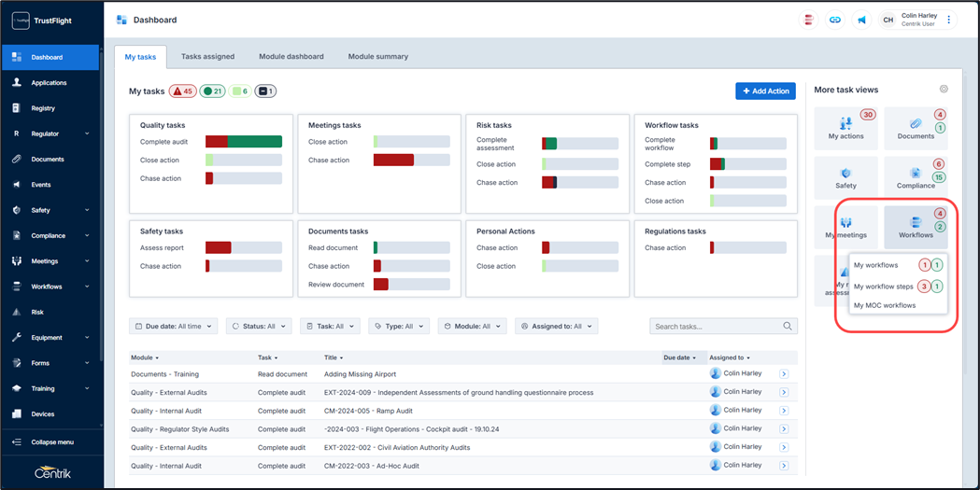Open the Safety task view tile
This screenshot has height=490, width=980.
click(x=845, y=177)
